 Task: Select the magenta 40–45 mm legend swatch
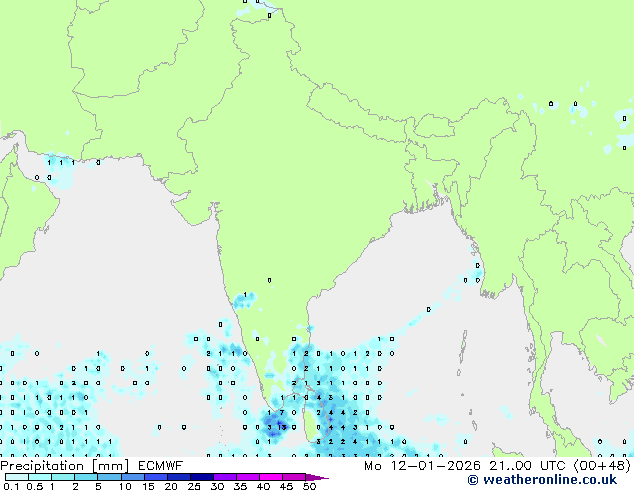click(x=271, y=477)
